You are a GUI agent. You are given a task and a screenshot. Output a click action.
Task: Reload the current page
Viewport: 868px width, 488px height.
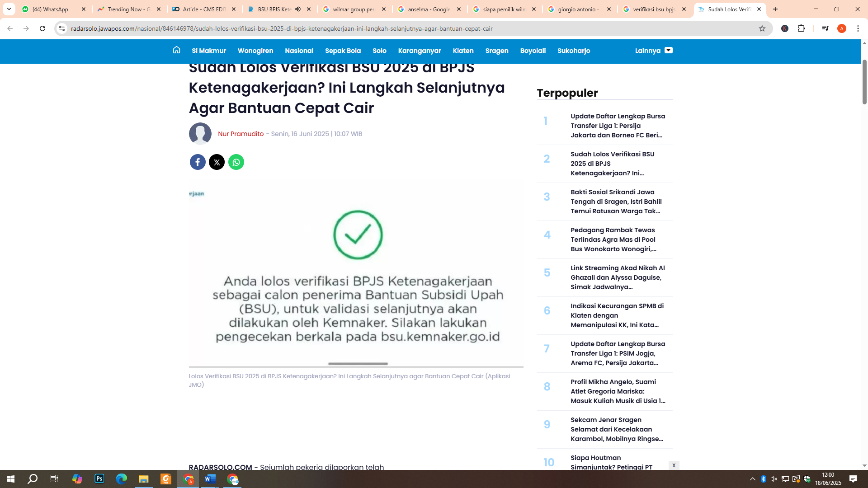click(42, 28)
